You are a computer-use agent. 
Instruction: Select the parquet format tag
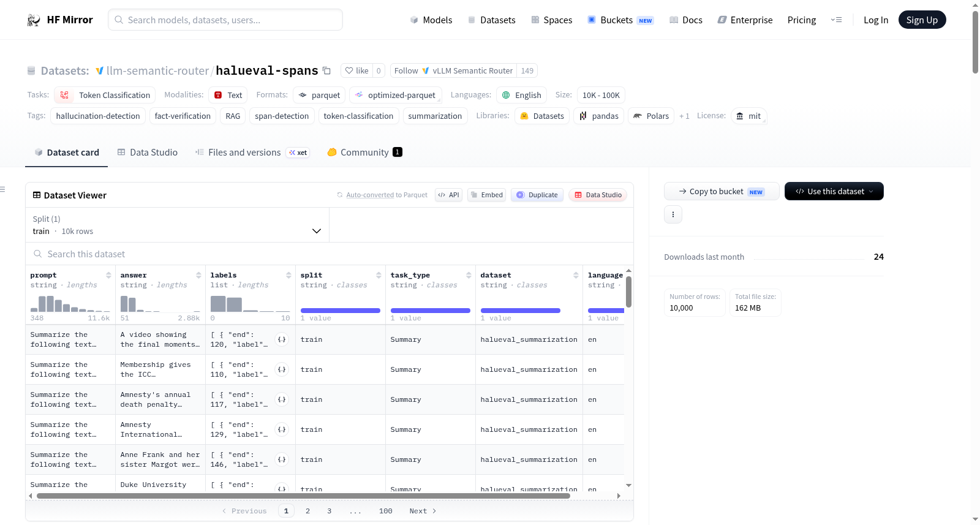click(x=319, y=95)
